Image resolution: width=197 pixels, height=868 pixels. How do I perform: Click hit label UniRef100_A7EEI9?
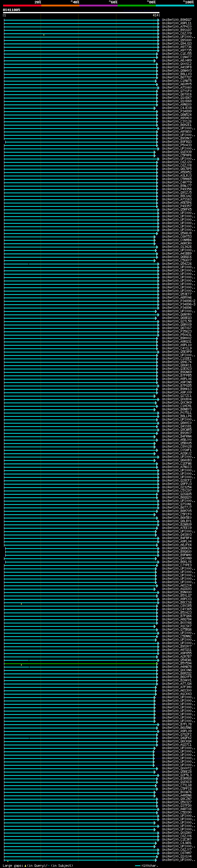pos(177,528)
